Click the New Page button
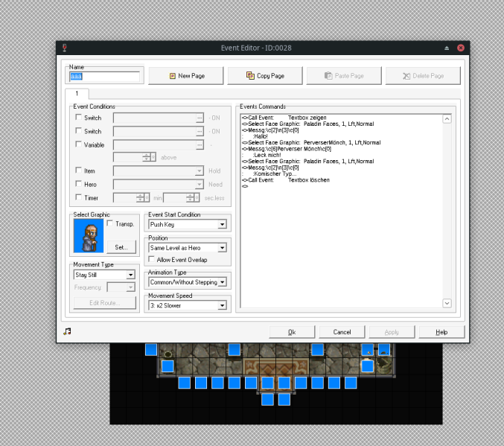Screen dimensions: 504x446 pos(186,76)
